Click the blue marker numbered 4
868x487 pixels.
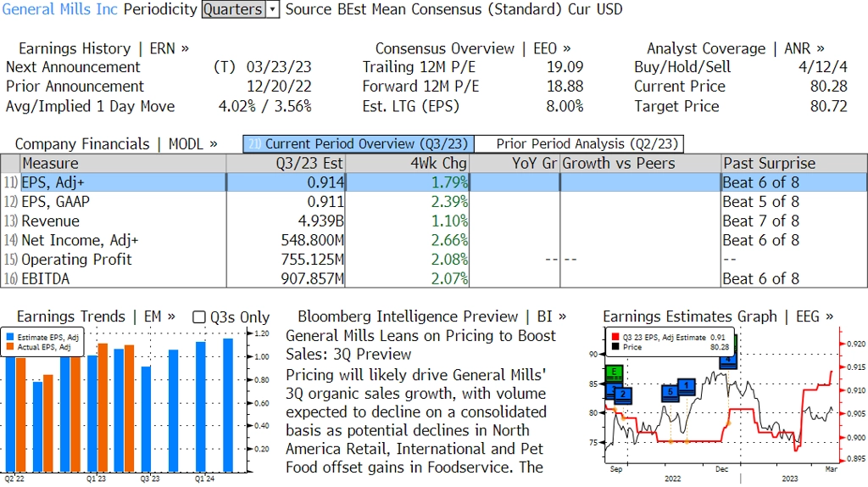728,360
